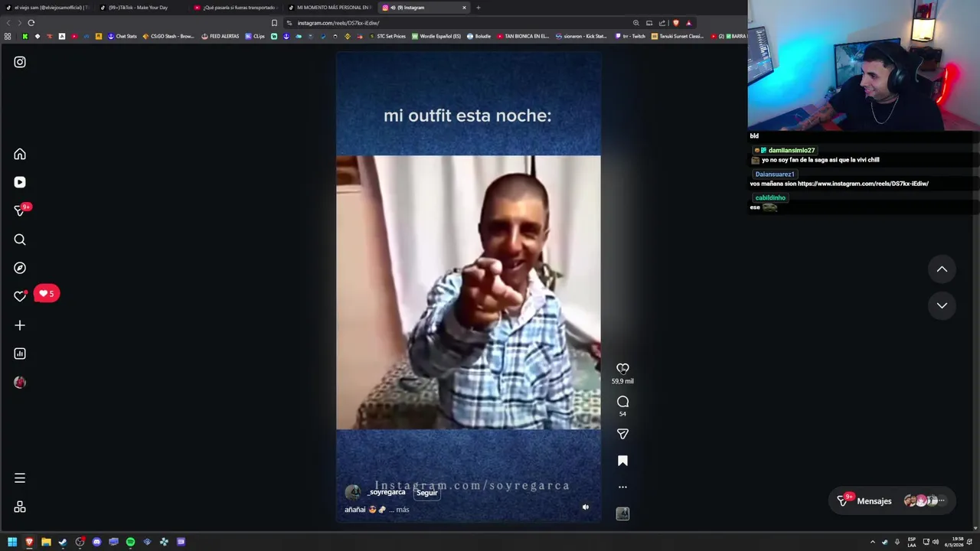
Task: Open the apps grid in bookmarks bar
Action: [8, 36]
